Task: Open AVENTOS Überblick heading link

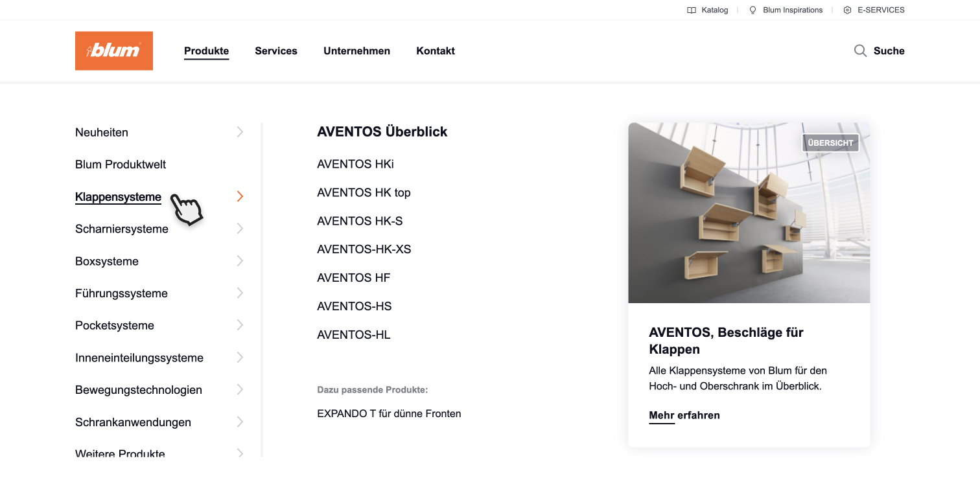Action: 382,131
